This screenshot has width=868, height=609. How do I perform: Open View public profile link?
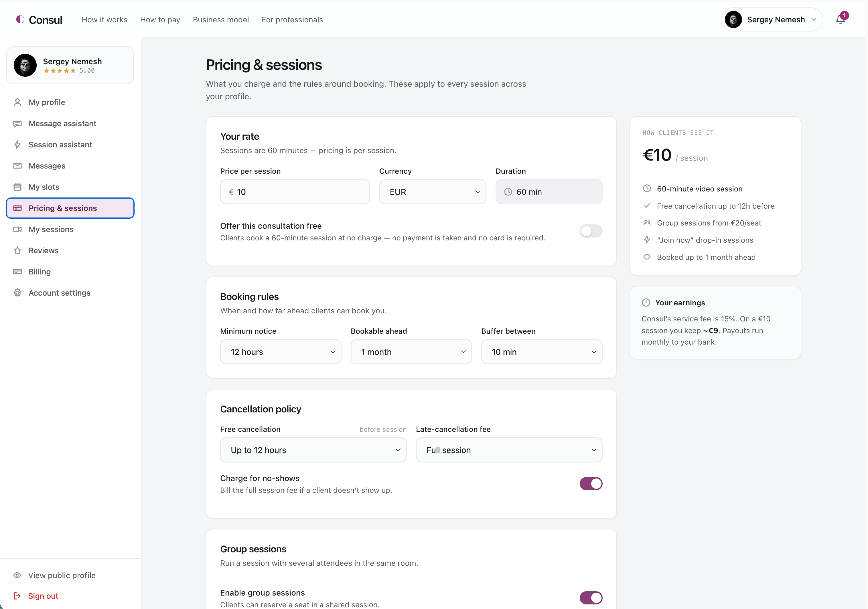[x=62, y=575]
